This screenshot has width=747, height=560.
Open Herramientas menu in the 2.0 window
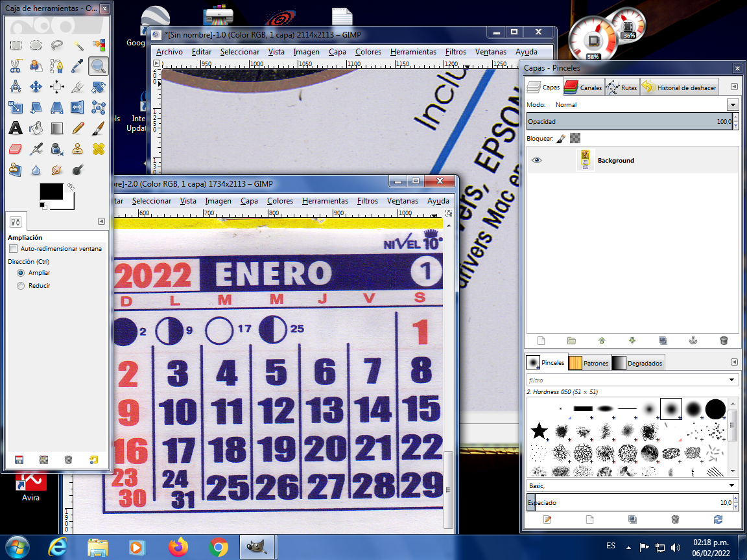coord(325,201)
